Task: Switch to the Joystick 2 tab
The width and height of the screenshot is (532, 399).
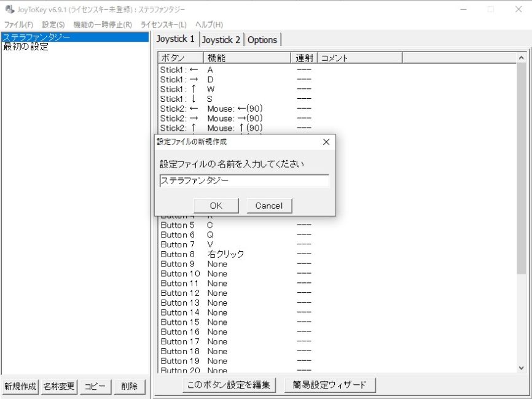Action: 221,40
